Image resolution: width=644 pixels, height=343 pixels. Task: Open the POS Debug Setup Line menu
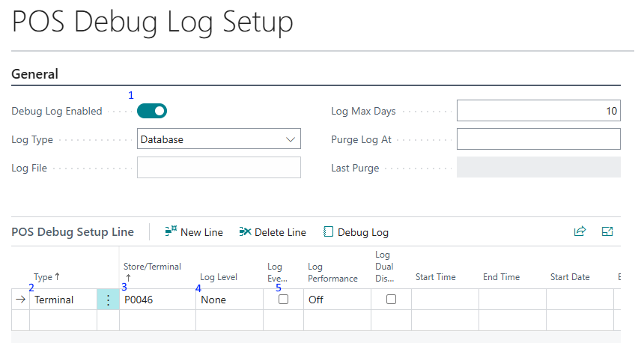coord(73,232)
